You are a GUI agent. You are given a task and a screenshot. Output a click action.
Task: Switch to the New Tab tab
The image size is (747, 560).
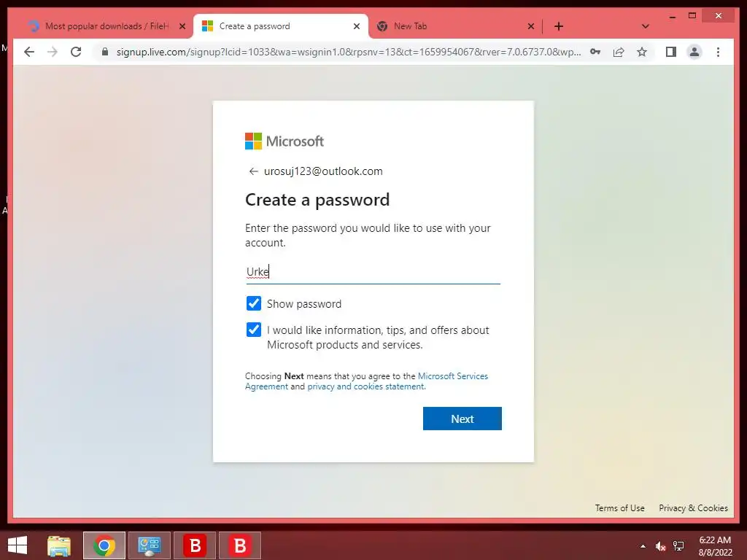455,26
